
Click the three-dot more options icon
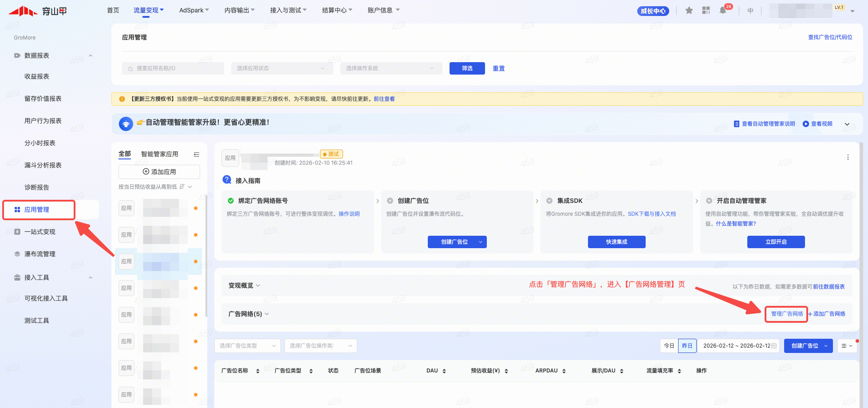[x=848, y=158]
